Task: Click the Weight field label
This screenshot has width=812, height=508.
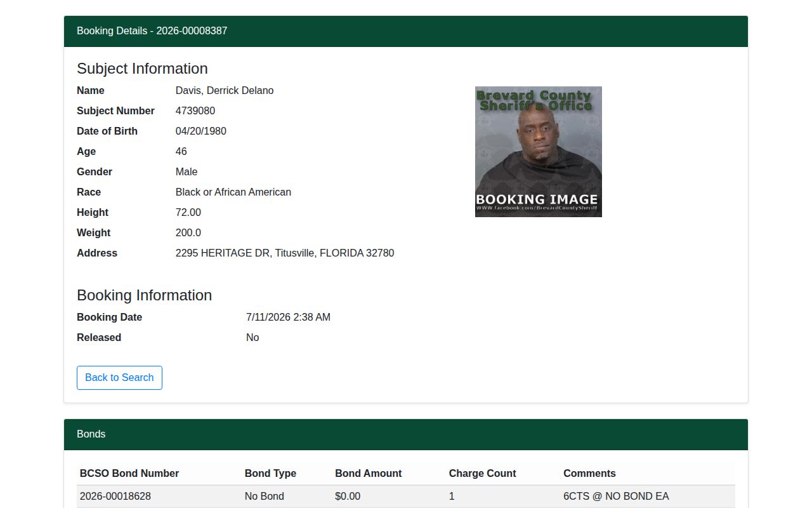Action: [x=94, y=233]
